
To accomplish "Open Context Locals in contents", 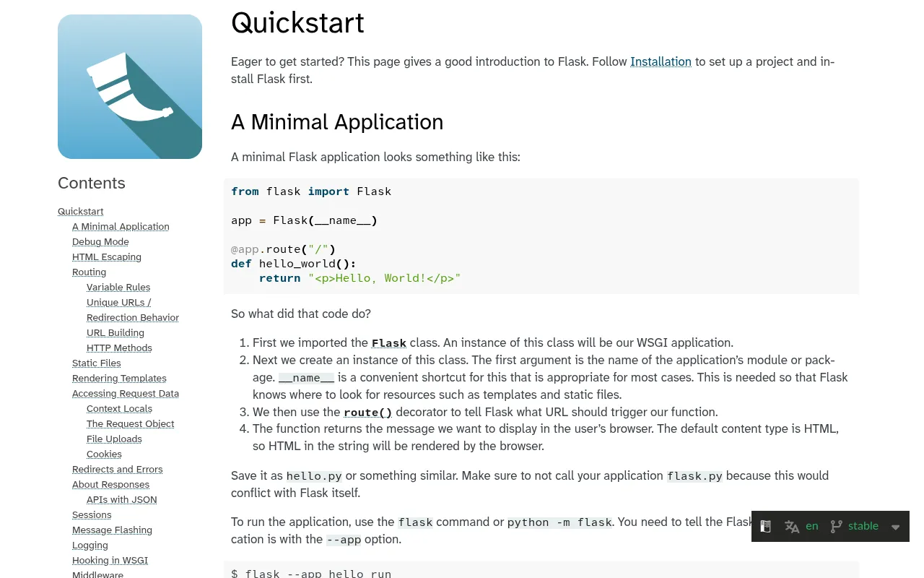I will (x=119, y=408).
